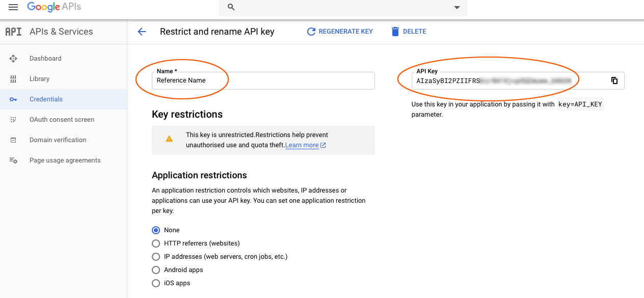Image resolution: width=644 pixels, height=298 pixels.
Task: Select the None application restriction
Action: click(156, 230)
